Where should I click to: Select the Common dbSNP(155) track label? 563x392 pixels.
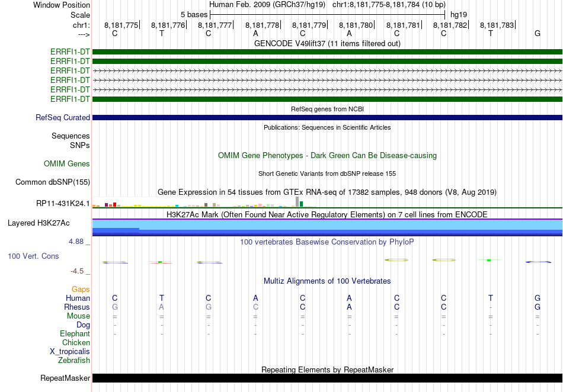(x=53, y=182)
